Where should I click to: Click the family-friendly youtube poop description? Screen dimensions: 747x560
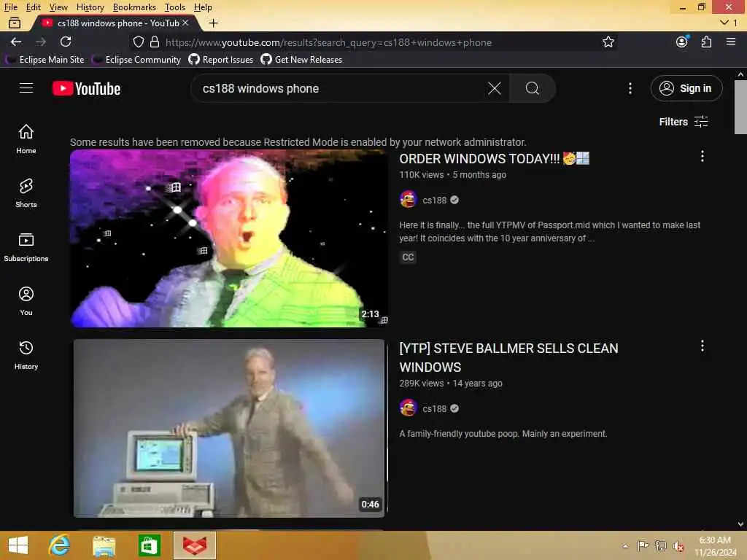(x=503, y=433)
